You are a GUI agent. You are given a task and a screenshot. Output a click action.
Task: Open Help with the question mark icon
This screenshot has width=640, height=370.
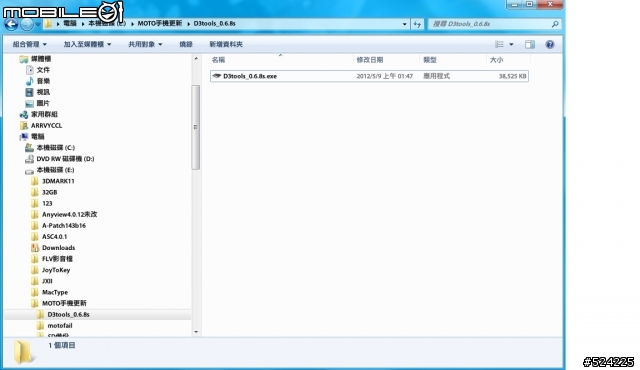(550, 44)
